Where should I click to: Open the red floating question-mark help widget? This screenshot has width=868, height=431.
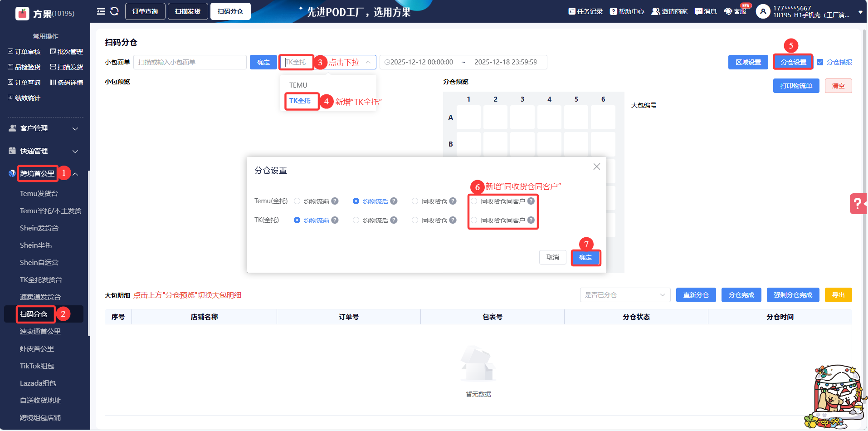click(858, 204)
